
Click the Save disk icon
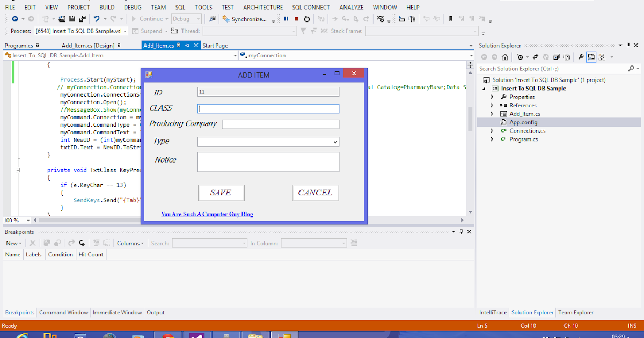pos(72,19)
